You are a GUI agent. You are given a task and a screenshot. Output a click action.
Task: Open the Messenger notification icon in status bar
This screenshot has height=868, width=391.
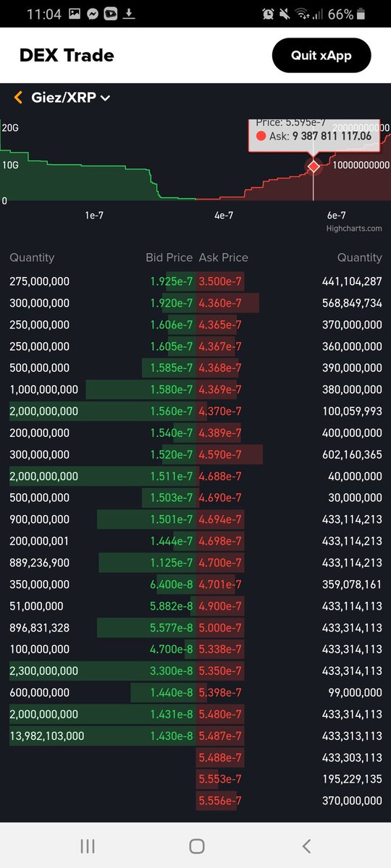tap(93, 14)
